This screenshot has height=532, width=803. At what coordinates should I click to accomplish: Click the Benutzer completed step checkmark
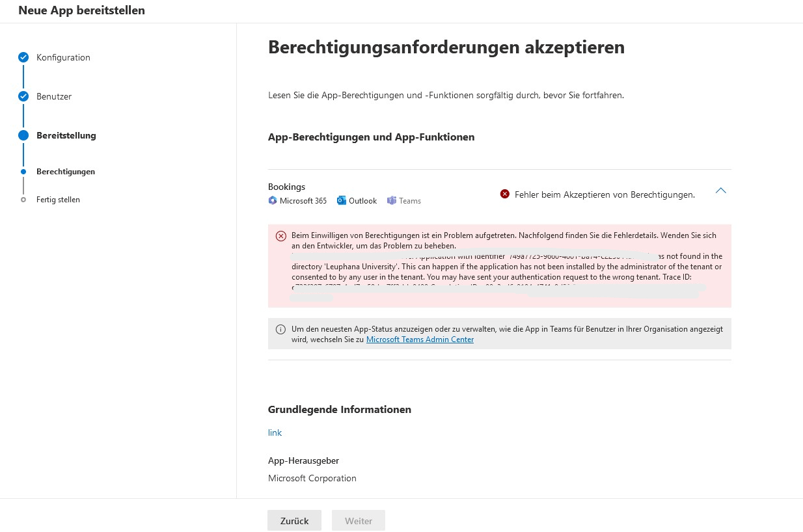pos(23,96)
